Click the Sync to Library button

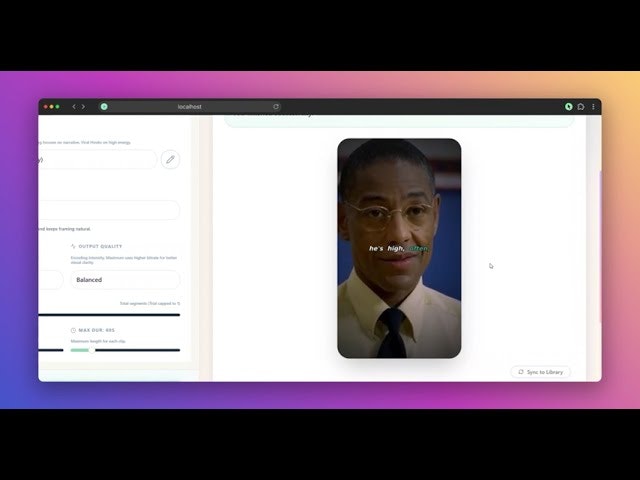click(540, 372)
